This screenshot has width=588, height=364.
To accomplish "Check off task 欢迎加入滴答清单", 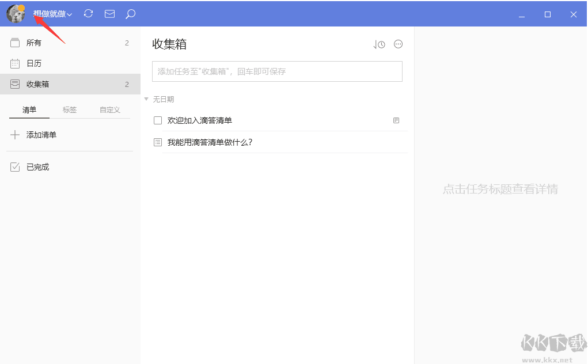I will pos(157,120).
